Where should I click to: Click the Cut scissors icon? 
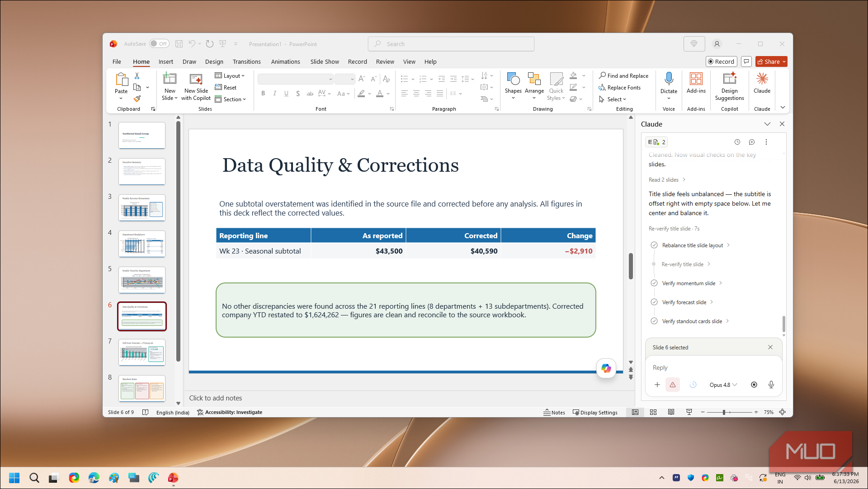[137, 75]
